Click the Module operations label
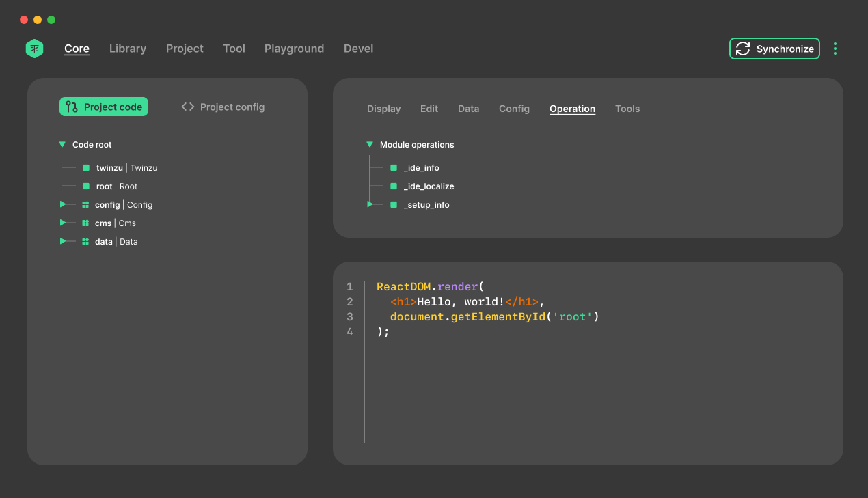The width and height of the screenshot is (868, 498). [x=417, y=145]
